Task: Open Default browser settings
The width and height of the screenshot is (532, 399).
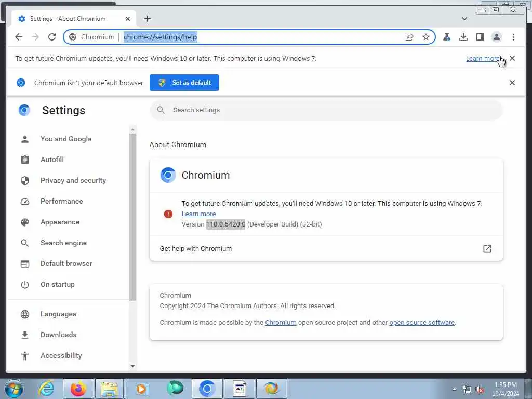Action: [x=66, y=263]
